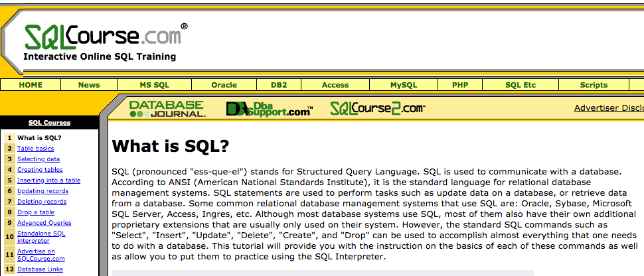The height and width of the screenshot is (276, 644).
Task: Open the Advertiser Disclosure link
Action: coord(608,108)
